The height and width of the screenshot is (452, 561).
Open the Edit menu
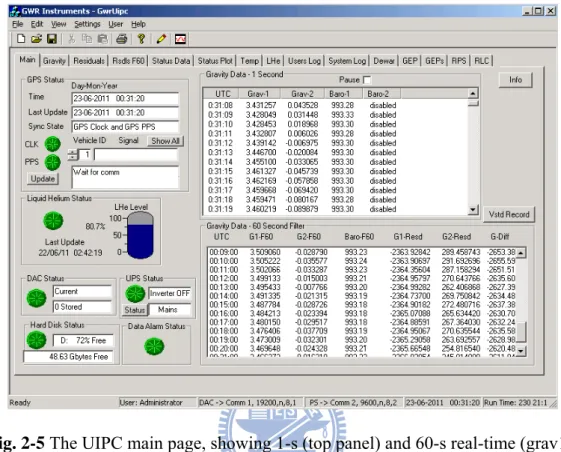pos(37,24)
